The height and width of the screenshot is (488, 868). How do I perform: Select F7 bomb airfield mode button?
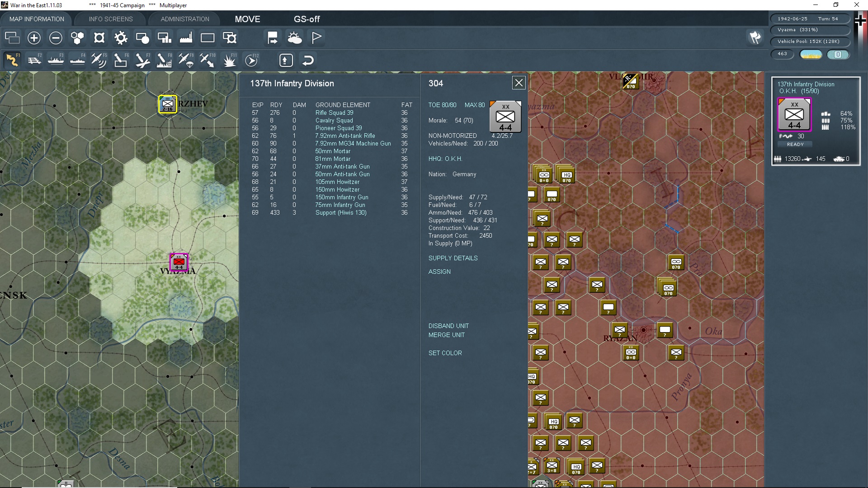coord(142,60)
